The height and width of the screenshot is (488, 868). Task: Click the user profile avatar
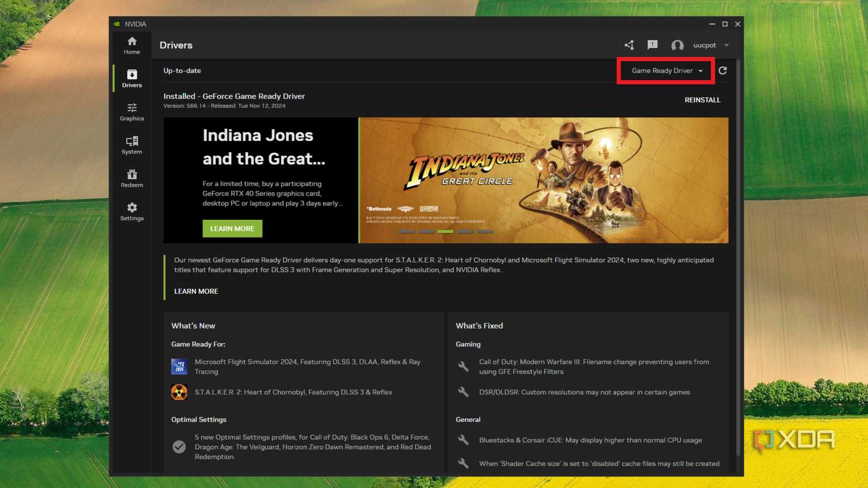coord(677,45)
